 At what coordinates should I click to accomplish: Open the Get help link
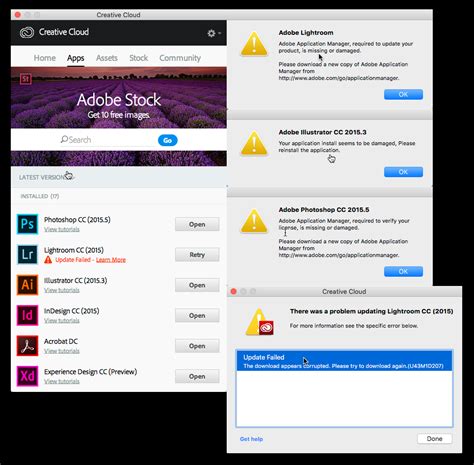[x=251, y=439]
